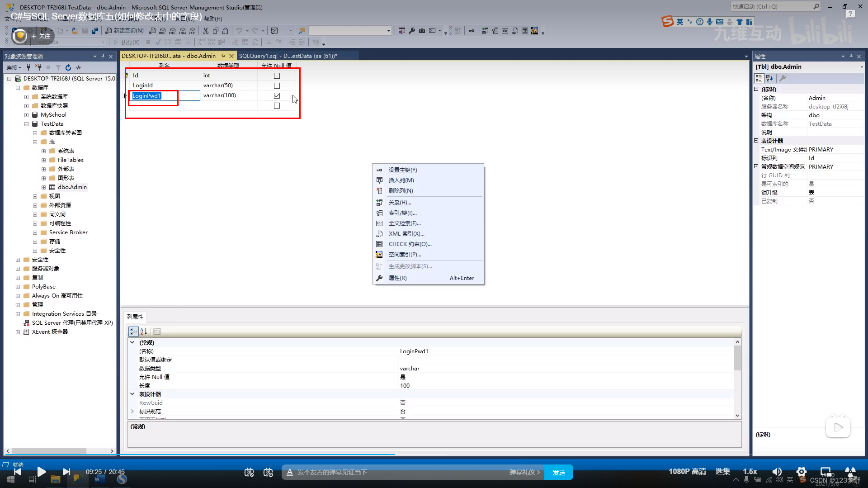The image size is (868, 488).
Task: Click the 发送 send button
Action: 559,472
